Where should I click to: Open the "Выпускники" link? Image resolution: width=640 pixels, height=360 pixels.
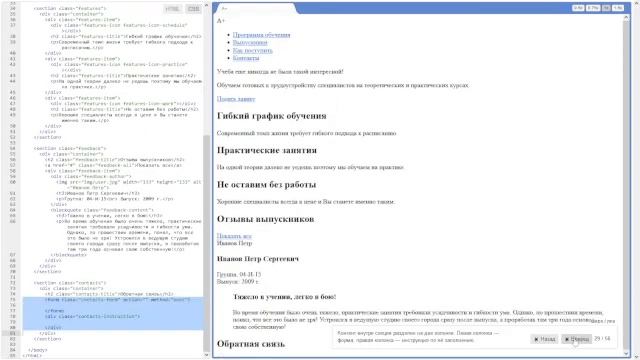tap(250, 42)
